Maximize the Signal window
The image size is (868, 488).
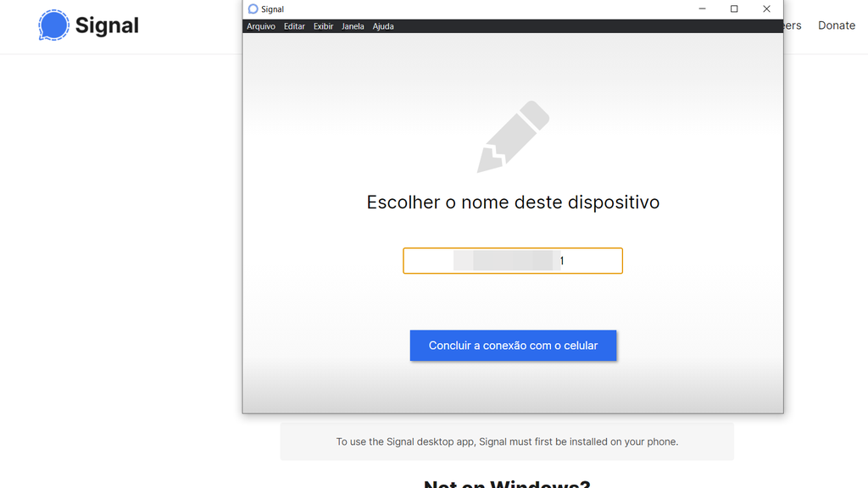(x=734, y=8)
